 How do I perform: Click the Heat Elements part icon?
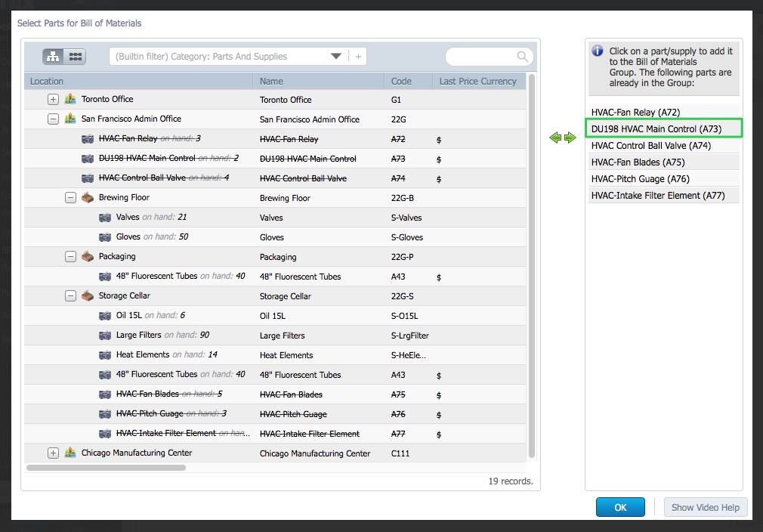click(105, 355)
